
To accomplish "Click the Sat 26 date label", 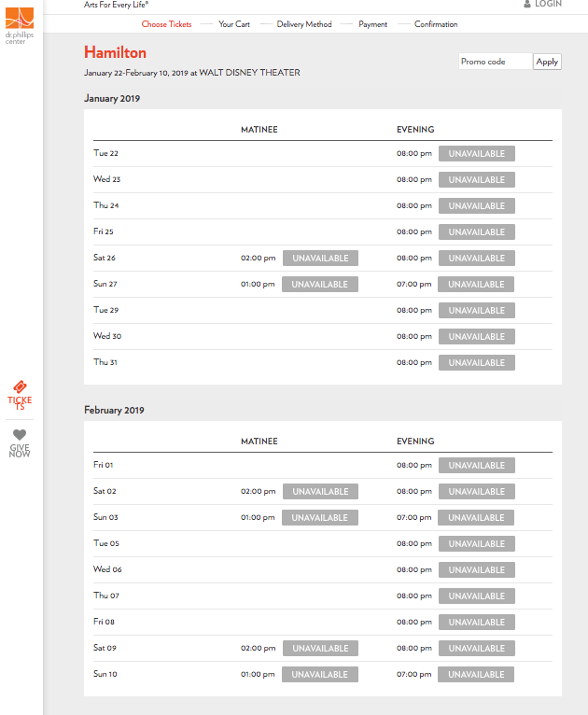I will point(105,258).
